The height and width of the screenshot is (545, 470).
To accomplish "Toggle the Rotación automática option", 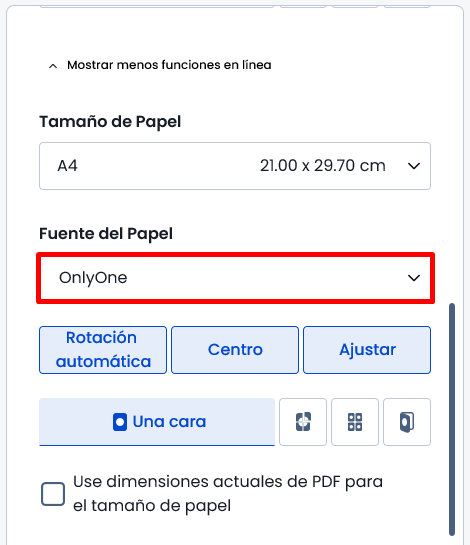I will [103, 350].
